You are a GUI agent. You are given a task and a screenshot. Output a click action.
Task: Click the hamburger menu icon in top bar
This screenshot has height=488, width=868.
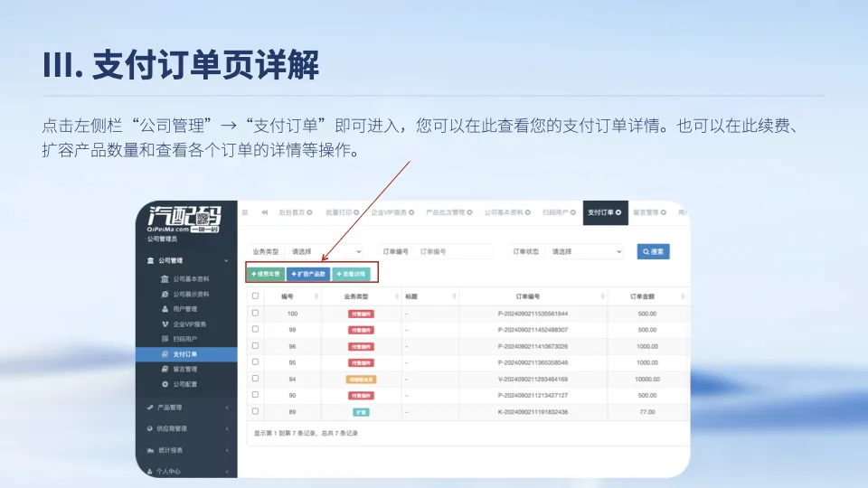click(245, 212)
